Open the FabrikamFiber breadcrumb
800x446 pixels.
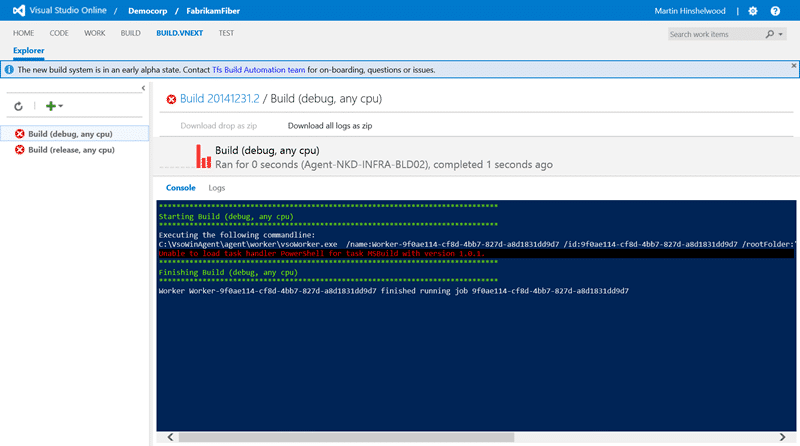click(213, 11)
